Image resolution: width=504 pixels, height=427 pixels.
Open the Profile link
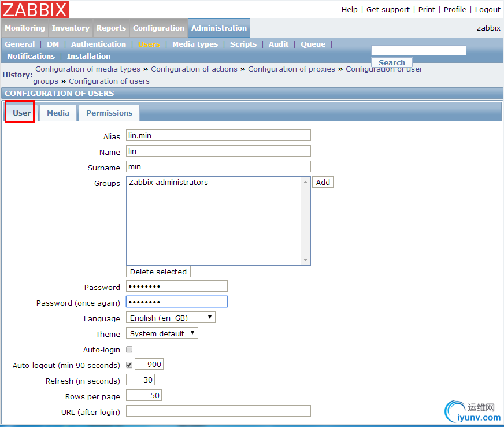(x=455, y=10)
